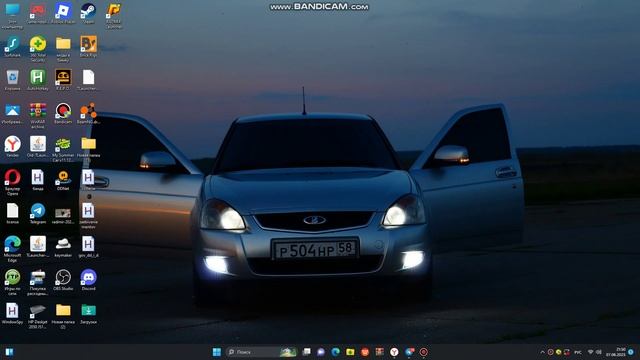Launch the Surfshark VPN shortcut
Image resolution: width=640 pixels, height=360 pixels.
(12, 46)
